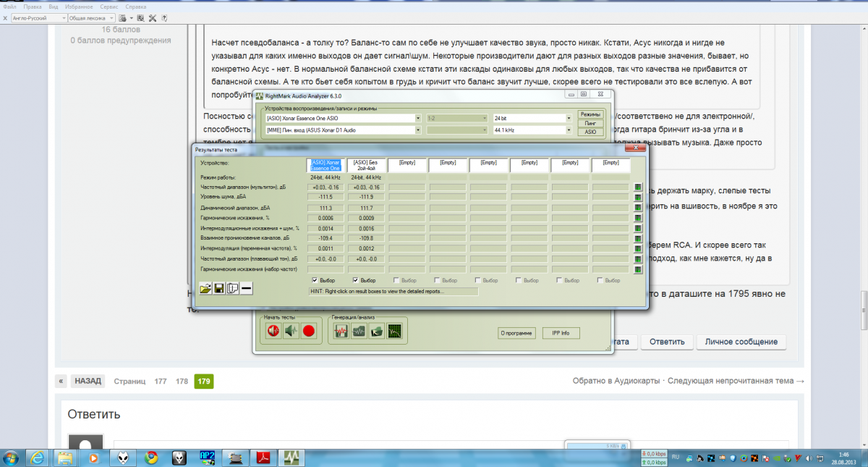Open the Обратно в Аудиокарты link
This screenshot has width=868, height=467.
pos(616,381)
